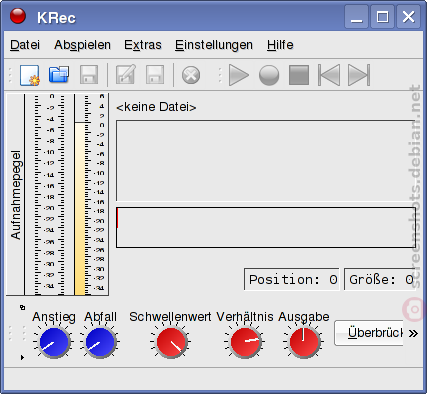
Task: Jump to the beginning with the skip-back icon
Action: click(x=329, y=75)
